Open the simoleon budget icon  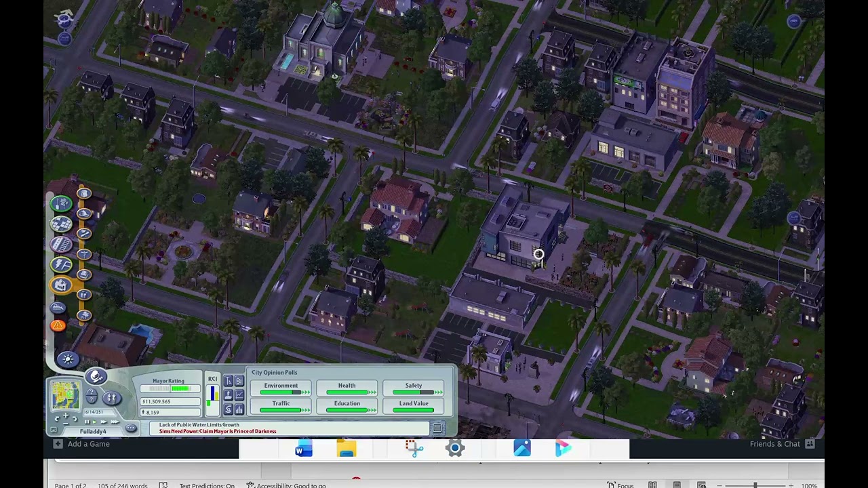coord(229,409)
